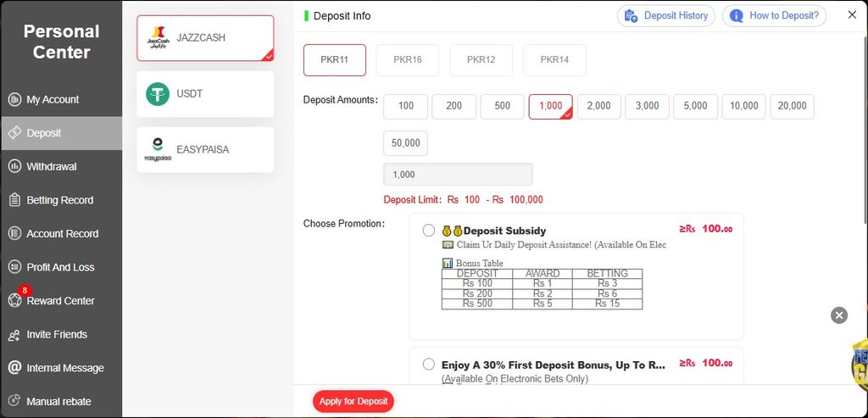Choose the PKR14 channel tab

[x=554, y=60]
